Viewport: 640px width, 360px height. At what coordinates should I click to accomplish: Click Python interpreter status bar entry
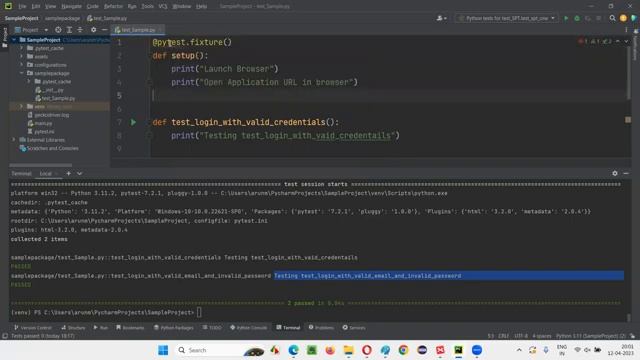point(591,336)
